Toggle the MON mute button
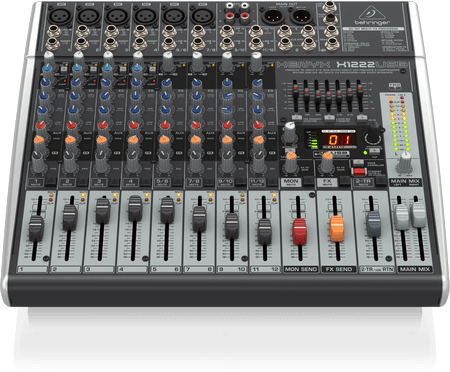Screen dimensions: 450x372 tap(291, 182)
